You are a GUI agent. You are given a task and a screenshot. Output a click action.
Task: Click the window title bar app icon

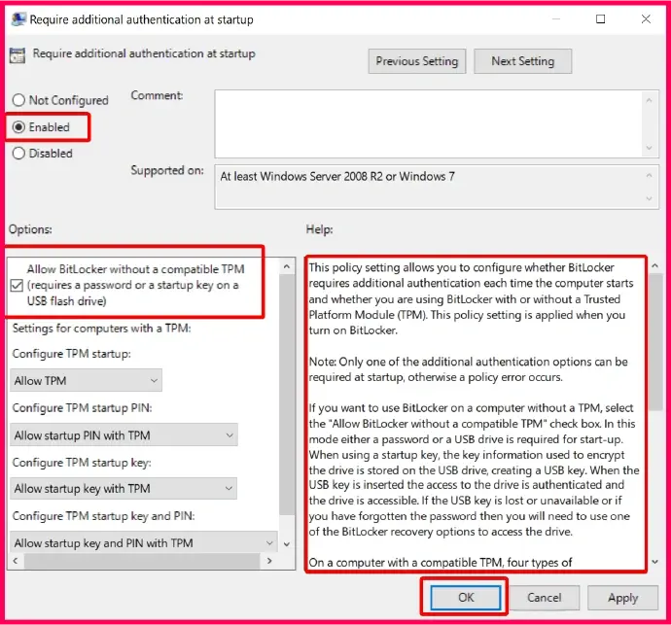pos(18,19)
